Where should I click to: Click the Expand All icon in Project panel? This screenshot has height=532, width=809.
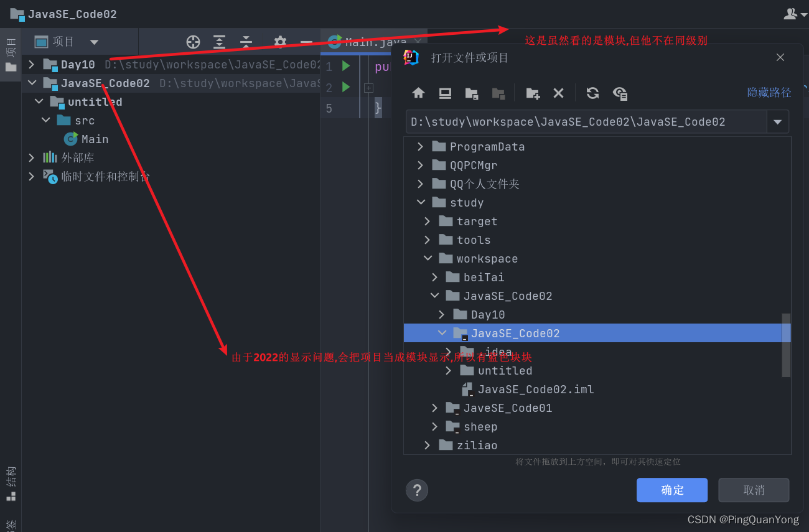pos(220,42)
